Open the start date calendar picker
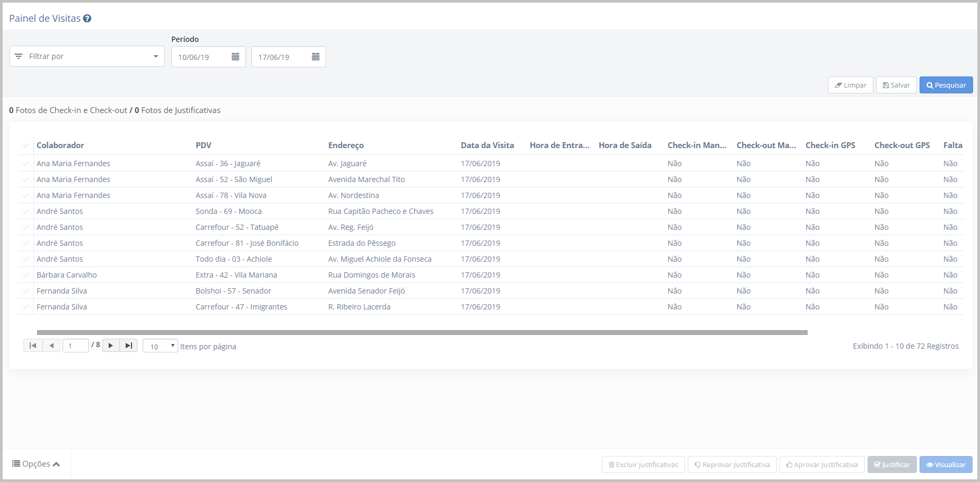This screenshot has width=980, height=482. pyautogui.click(x=235, y=57)
